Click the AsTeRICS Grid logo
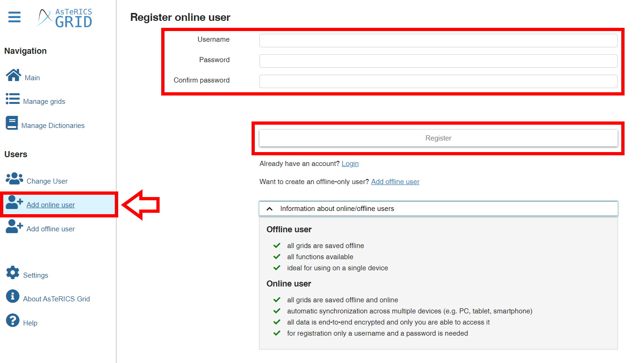Screen dimensions: 644x363 [65, 18]
